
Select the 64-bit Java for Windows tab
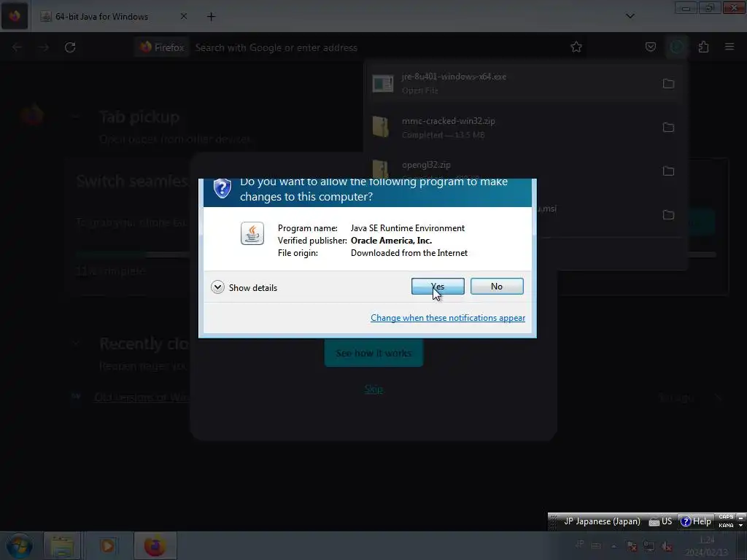click(x=113, y=17)
